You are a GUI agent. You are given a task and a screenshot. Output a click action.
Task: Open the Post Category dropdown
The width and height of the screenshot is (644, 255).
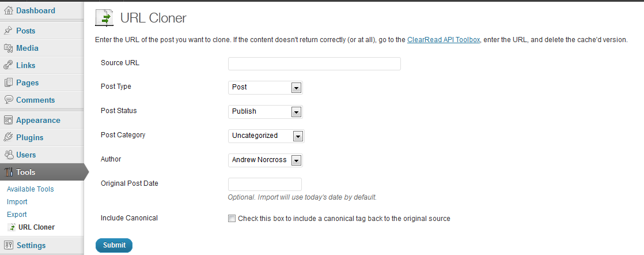pyautogui.click(x=266, y=136)
